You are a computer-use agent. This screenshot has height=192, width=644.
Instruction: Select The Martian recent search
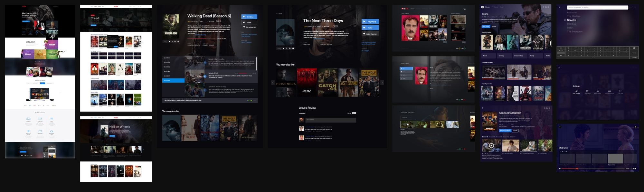[x=574, y=16]
